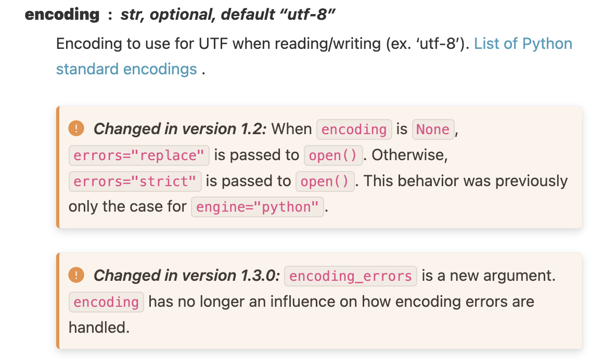Click the None code literal
The image size is (616, 364).
[433, 129]
